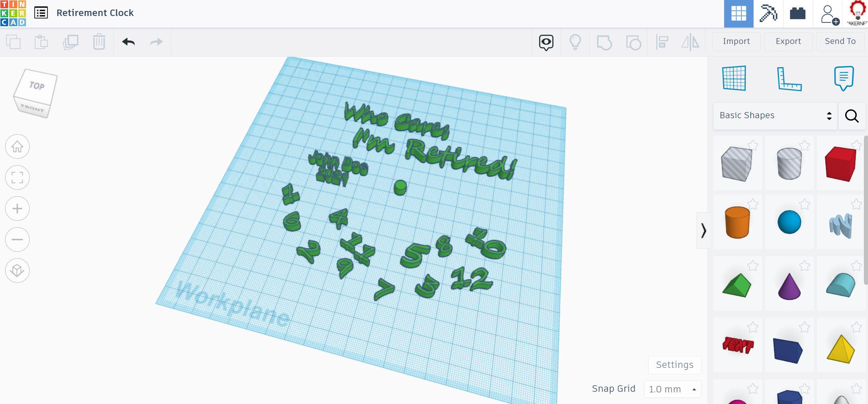Screen dimensions: 868x404
Task: Open the Bricks mode icon
Action: (x=797, y=14)
